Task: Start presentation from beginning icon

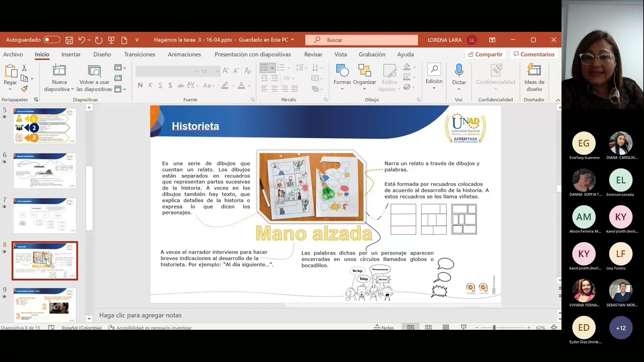Action: [x=111, y=40]
